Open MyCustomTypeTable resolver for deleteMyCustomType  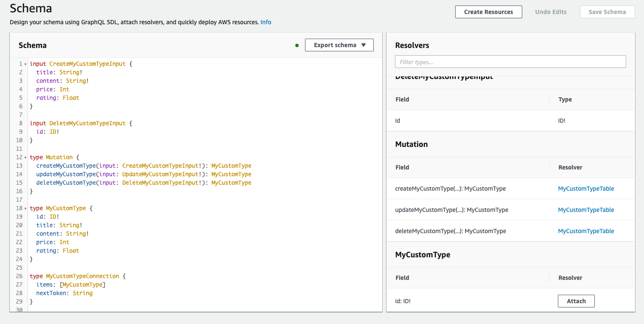pyautogui.click(x=586, y=231)
